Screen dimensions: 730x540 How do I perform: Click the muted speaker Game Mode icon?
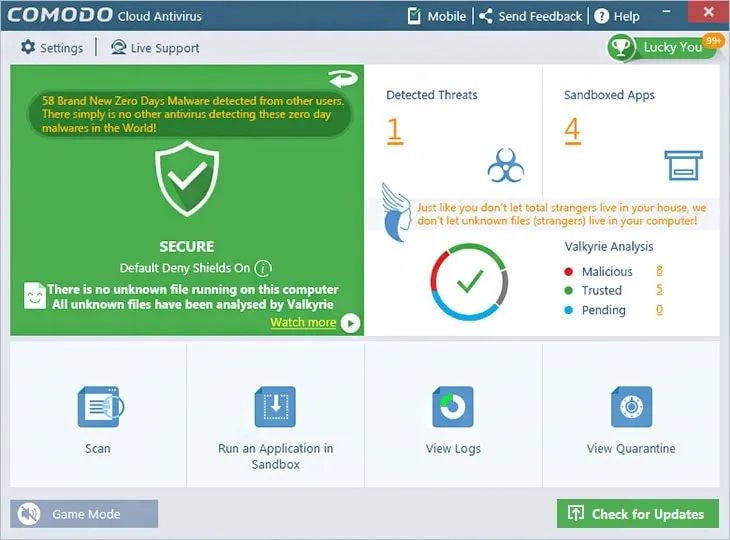click(29, 514)
